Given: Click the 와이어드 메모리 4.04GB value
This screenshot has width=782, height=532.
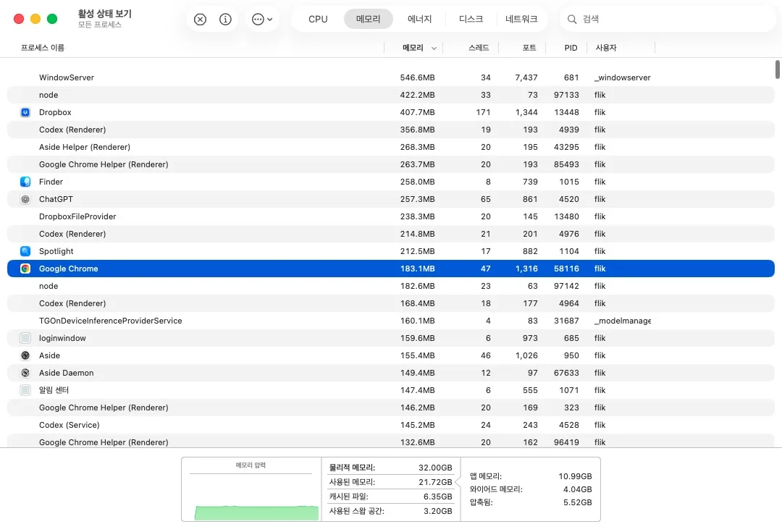Looking at the screenshot, I should pyautogui.click(x=578, y=489).
